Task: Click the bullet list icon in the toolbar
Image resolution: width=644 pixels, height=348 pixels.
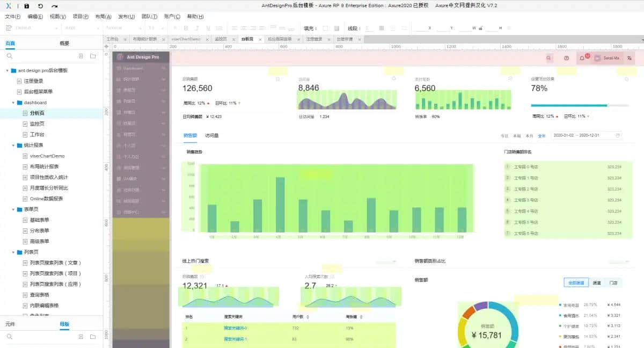Action: pos(219,27)
